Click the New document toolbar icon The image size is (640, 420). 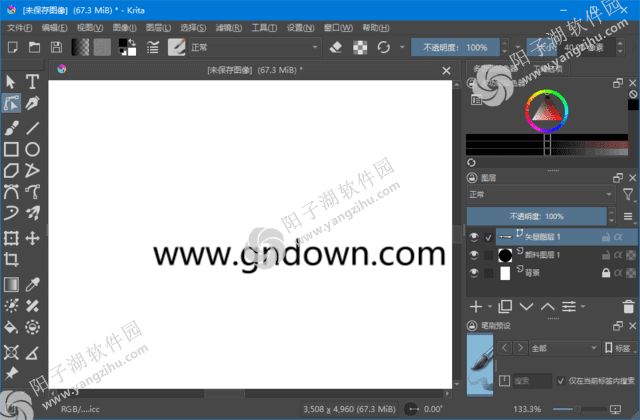[13, 47]
